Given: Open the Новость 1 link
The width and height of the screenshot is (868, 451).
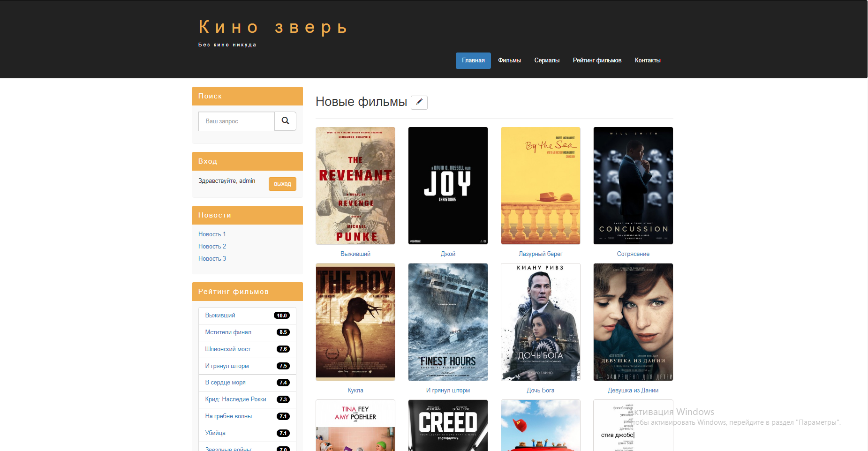Looking at the screenshot, I should point(212,234).
